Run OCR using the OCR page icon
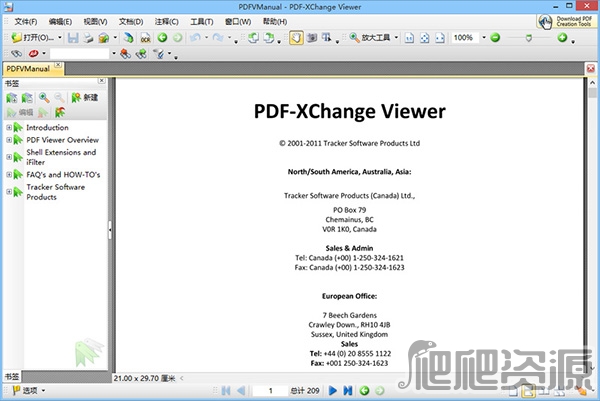Screen dimensions: 600x401 [145, 37]
